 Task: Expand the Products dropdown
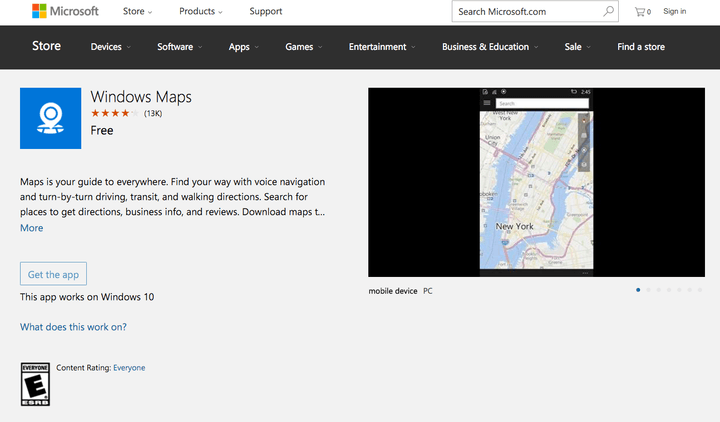point(201,11)
